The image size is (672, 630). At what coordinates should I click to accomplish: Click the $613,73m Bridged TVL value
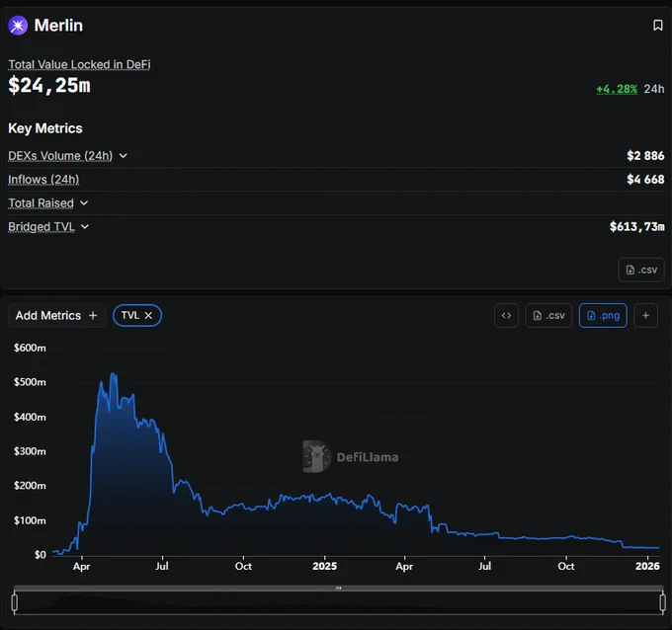pos(636,226)
